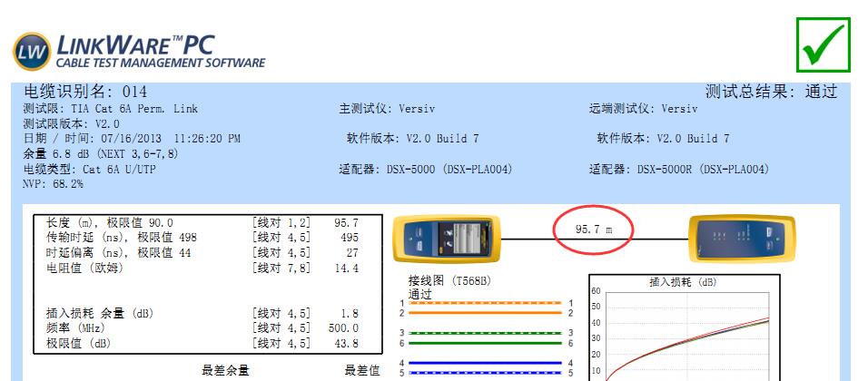868x381 pixels.
Task: Select the 电缆识别名: 014 header
Action: pos(84,93)
